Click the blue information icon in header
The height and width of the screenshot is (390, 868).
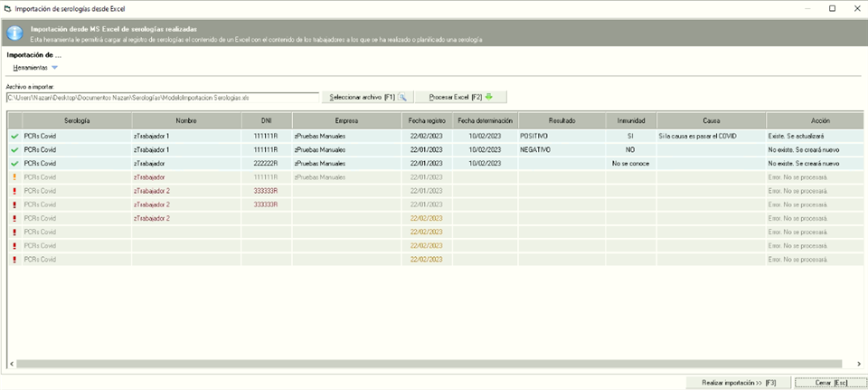click(14, 33)
